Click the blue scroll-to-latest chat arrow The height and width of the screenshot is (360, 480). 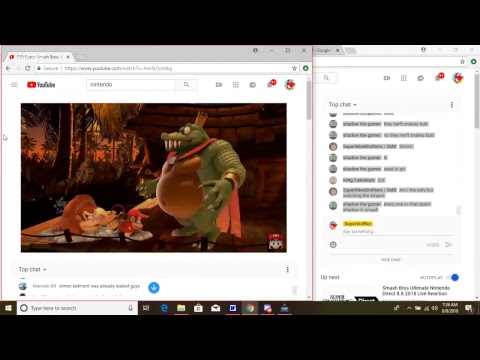point(154,287)
